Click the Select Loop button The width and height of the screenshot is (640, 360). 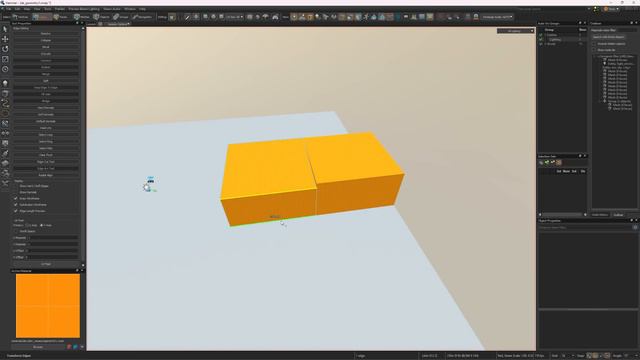46,135
